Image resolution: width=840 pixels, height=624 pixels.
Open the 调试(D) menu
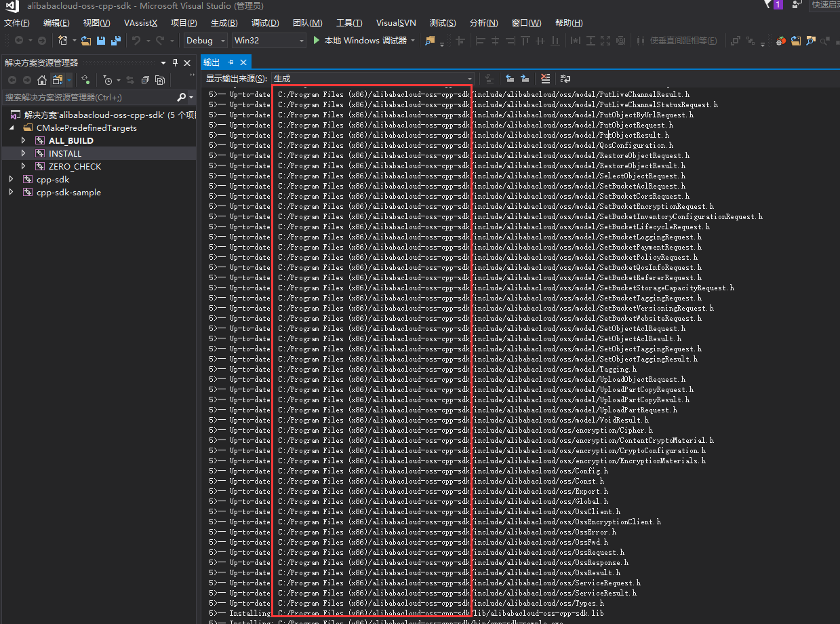(265, 23)
